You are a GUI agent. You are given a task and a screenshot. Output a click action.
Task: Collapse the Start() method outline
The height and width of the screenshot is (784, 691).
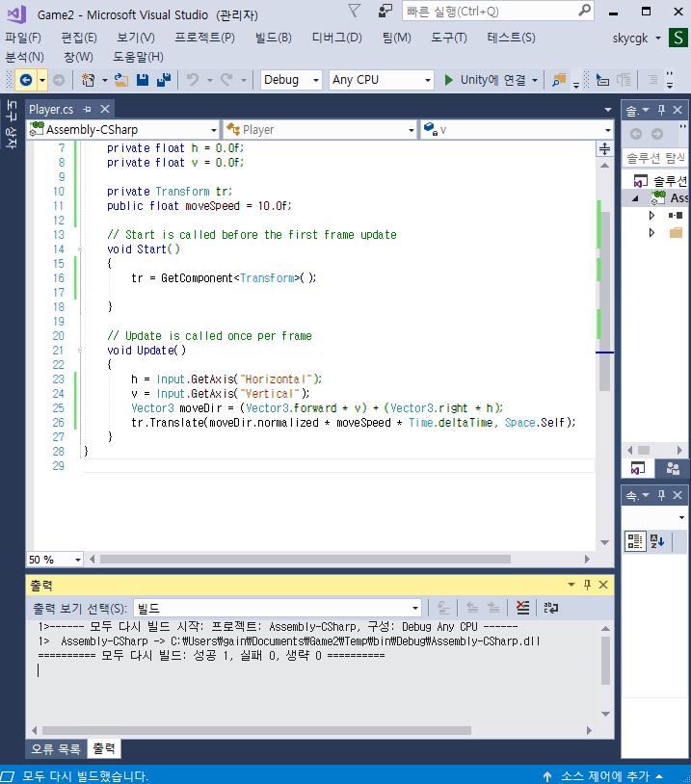pos(80,249)
